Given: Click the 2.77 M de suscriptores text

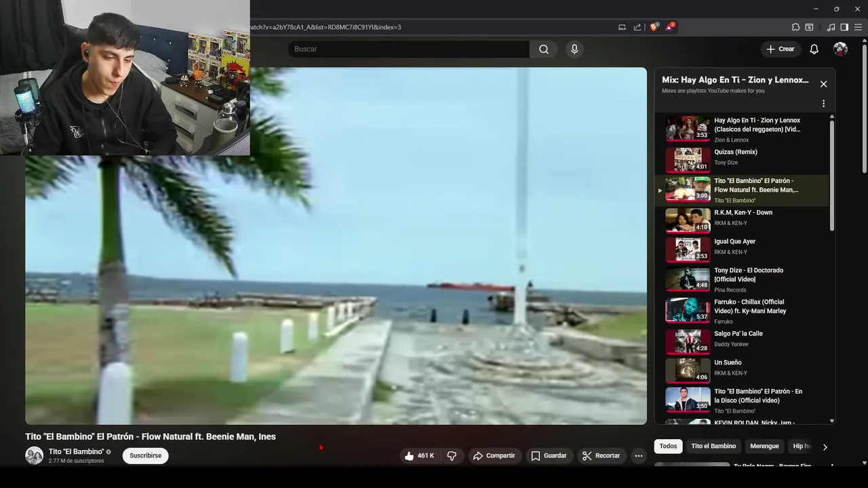Looking at the screenshot, I should pos(76,461).
